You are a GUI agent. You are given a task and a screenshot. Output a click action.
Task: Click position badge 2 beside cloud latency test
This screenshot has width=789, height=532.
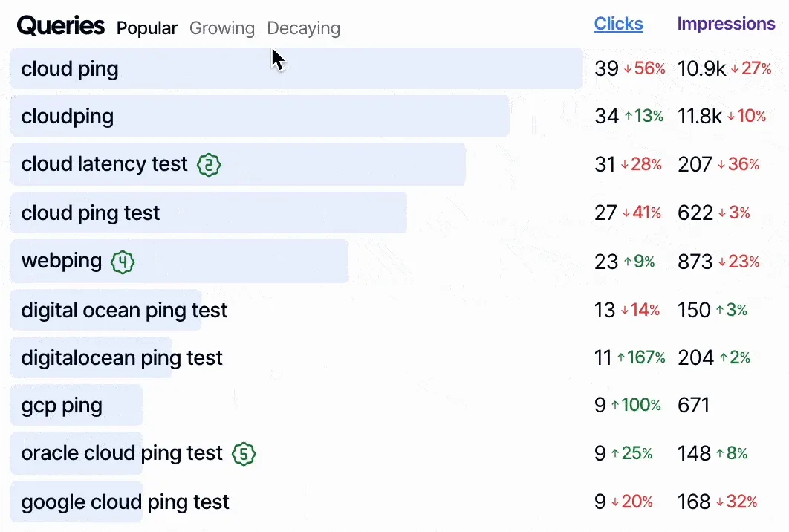[x=210, y=165]
